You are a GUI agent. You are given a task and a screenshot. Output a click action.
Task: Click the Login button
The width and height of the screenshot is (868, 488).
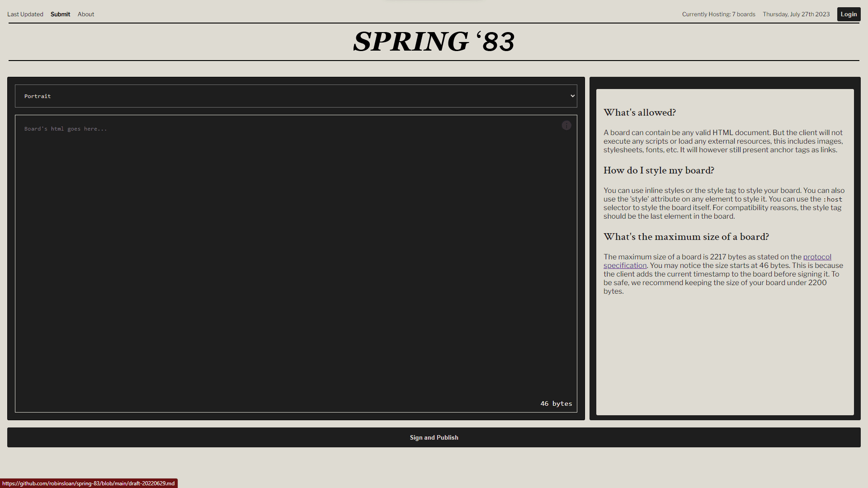[x=848, y=14]
